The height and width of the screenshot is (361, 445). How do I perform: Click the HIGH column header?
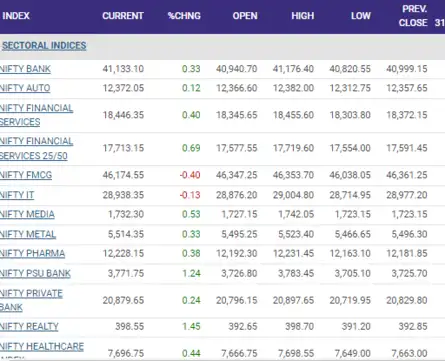coord(303,16)
